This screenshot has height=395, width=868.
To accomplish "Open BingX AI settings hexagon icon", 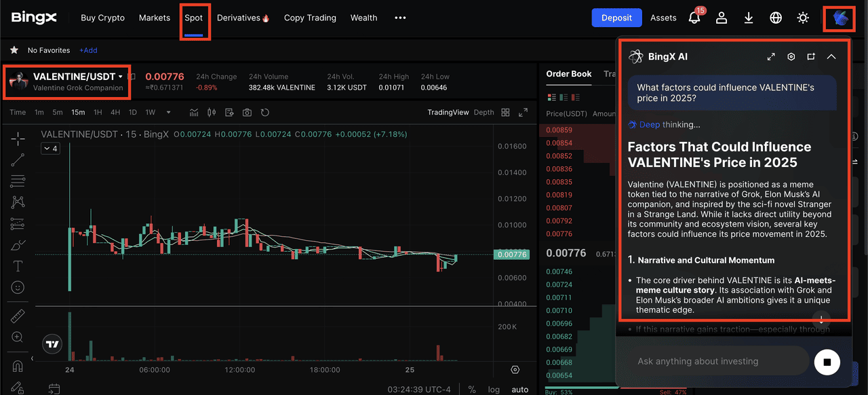I will coord(791,57).
